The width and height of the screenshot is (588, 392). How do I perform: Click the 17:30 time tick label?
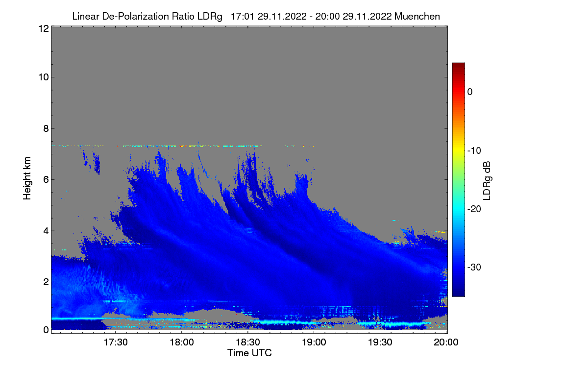coord(116,343)
